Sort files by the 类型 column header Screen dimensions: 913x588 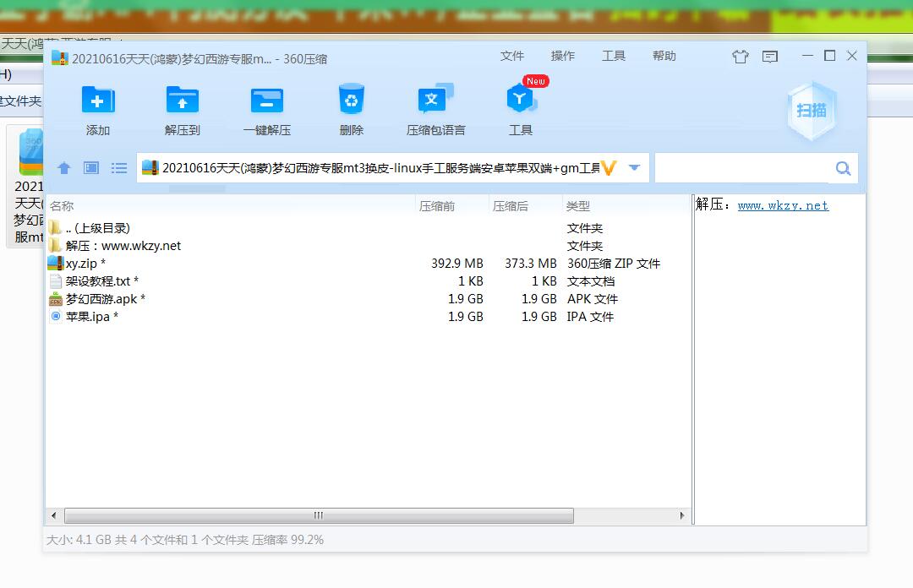coord(578,206)
